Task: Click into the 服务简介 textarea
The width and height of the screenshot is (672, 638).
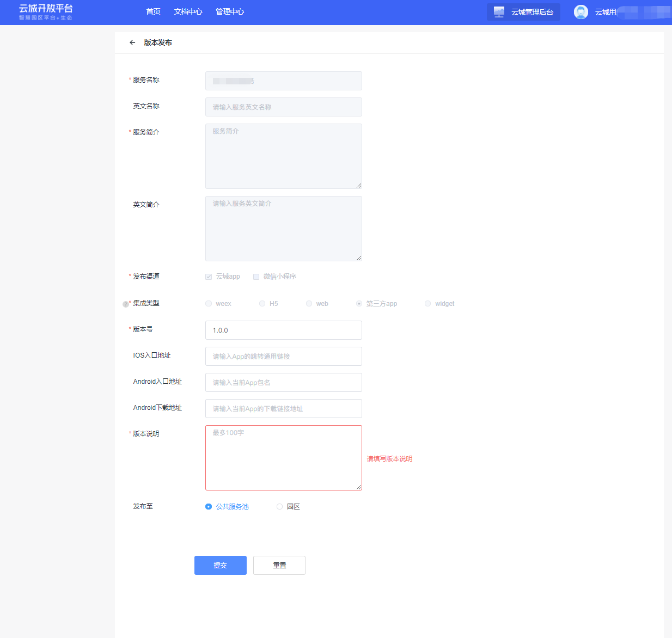Action: pyautogui.click(x=284, y=156)
